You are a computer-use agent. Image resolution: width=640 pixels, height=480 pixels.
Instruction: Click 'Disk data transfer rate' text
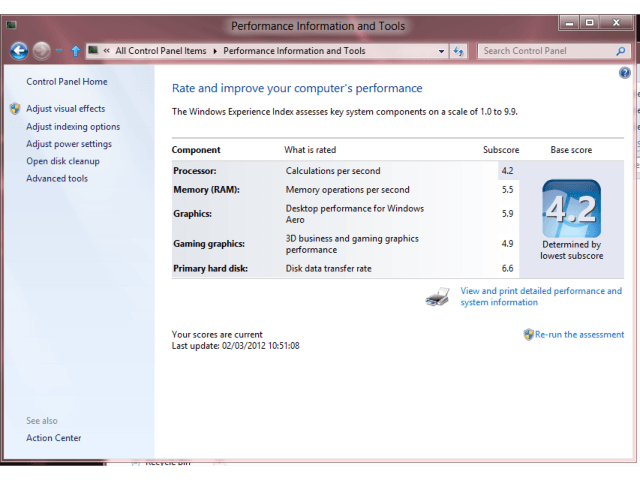tap(329, 269)
